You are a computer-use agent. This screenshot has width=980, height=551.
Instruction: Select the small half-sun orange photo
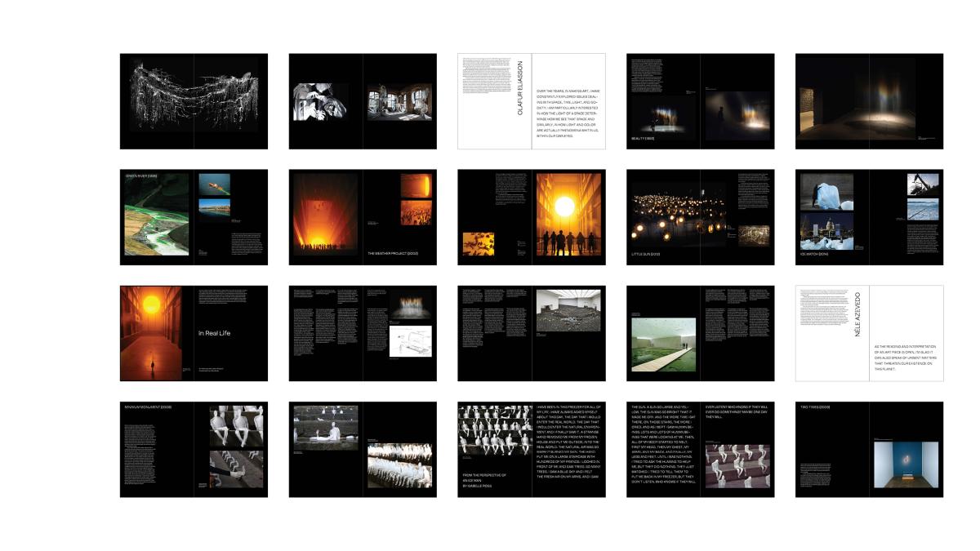pyautogui.click(x=416, y=185)
